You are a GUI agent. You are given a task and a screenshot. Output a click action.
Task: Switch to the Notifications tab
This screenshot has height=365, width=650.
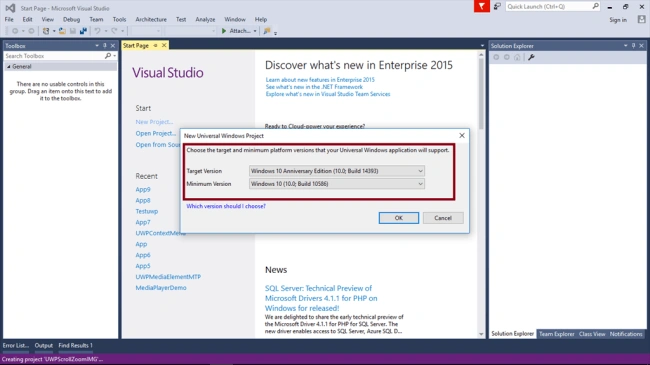[x=626, y=334]
